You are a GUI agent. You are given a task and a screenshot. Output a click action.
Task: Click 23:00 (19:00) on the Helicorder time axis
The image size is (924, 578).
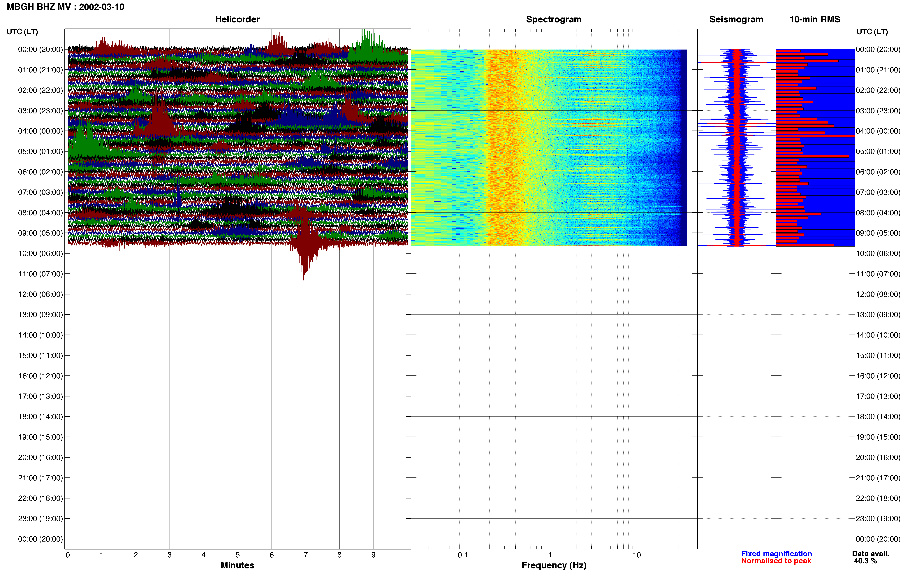click(x=41, y=519)
